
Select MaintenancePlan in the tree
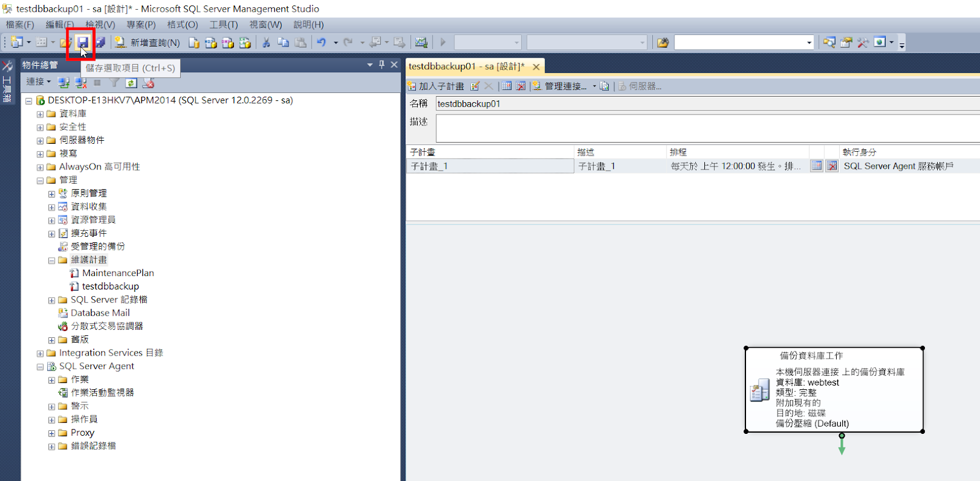coord(118,273)
